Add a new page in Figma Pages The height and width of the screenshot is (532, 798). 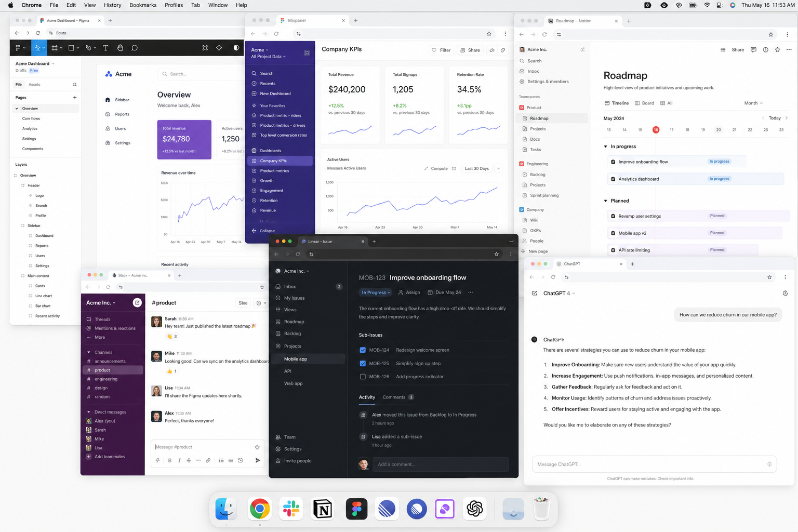pos(75,97)
